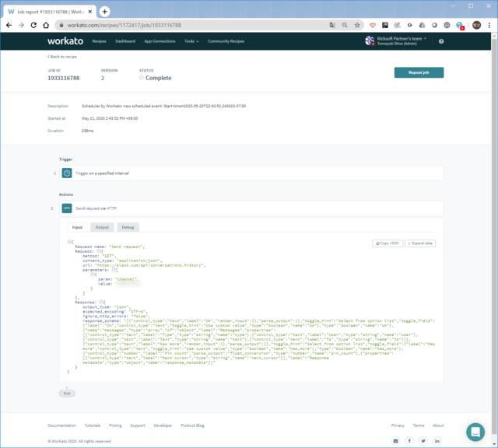Click Copy JSON button

coord(388,243)
